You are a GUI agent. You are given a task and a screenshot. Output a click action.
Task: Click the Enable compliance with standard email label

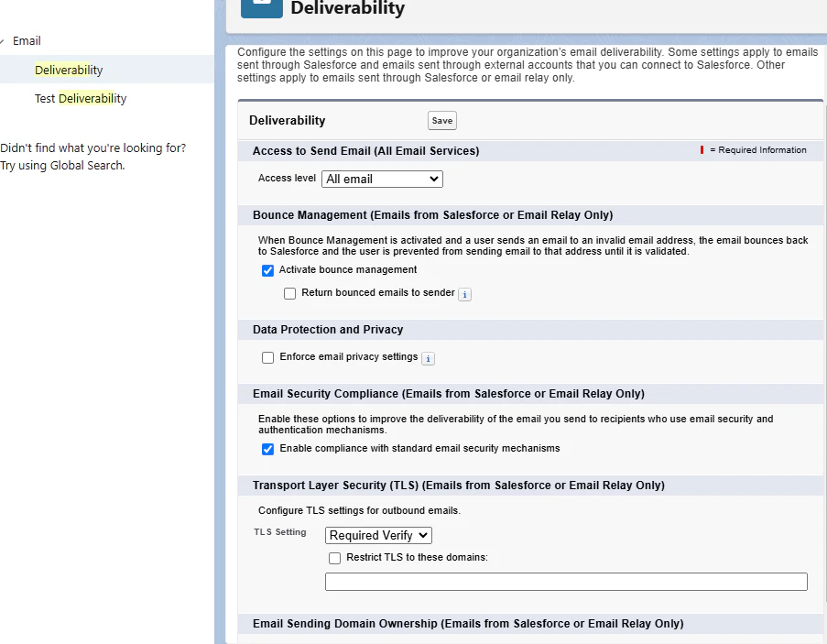tap(419, 448)
